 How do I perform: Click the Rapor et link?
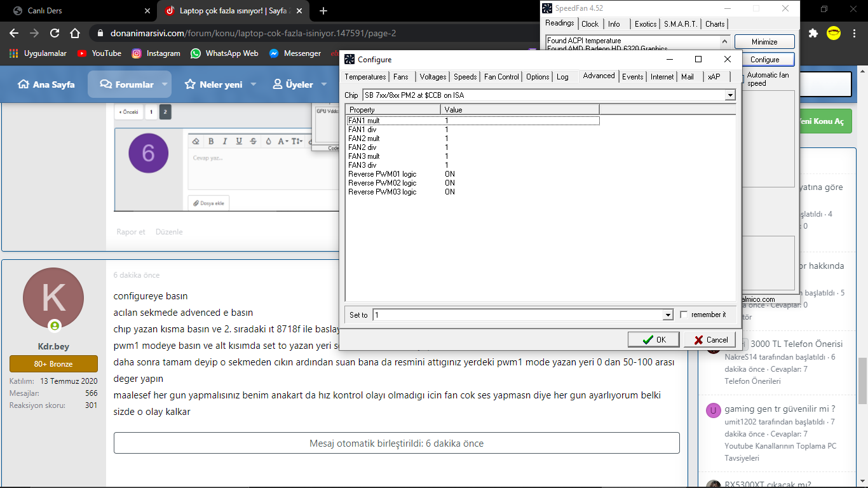tap(131, 232)
